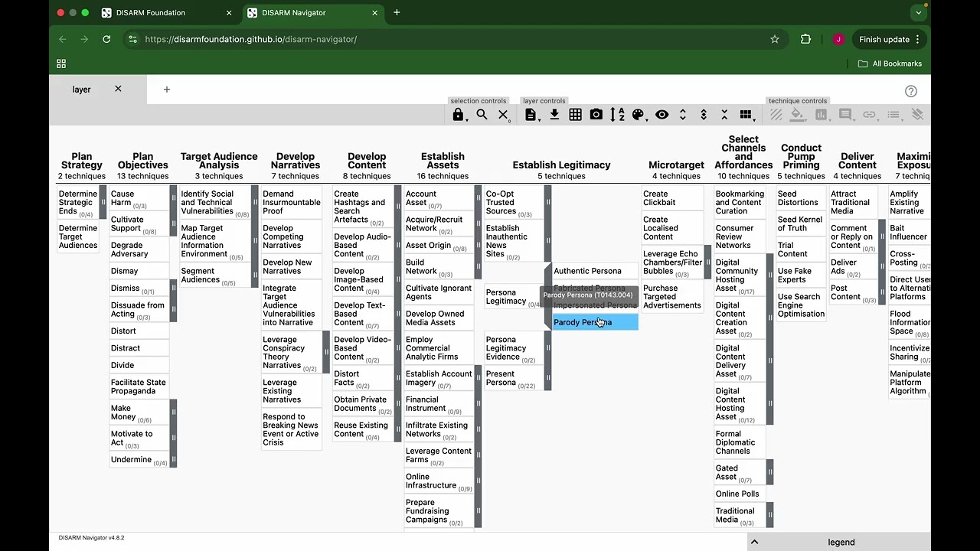Viewport: 980px width, 551px height.
Task: Click the link technique control icon
Action: [869, 115]
